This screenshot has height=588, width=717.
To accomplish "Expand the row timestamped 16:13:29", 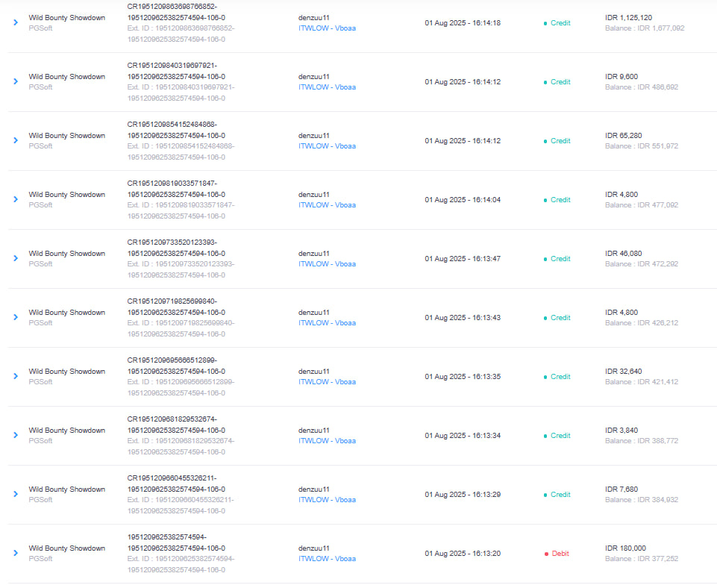I will (16, 494).
